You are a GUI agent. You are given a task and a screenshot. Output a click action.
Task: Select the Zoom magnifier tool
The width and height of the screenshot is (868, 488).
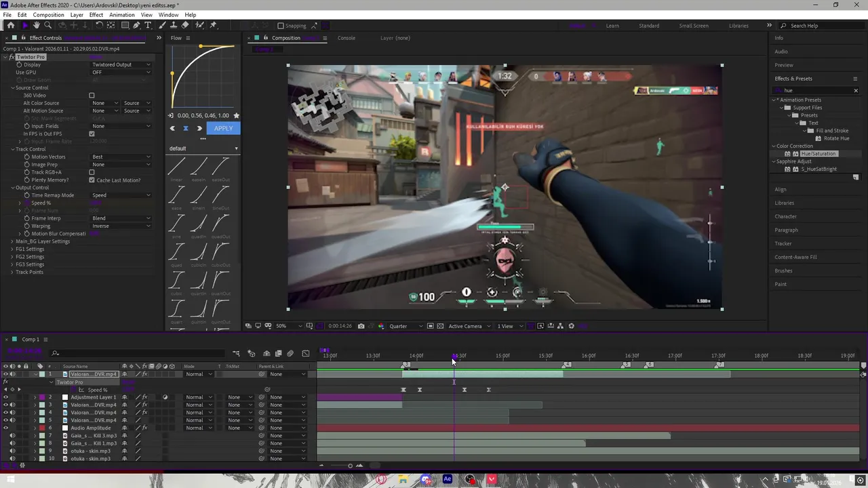click(x=49, y=26)
